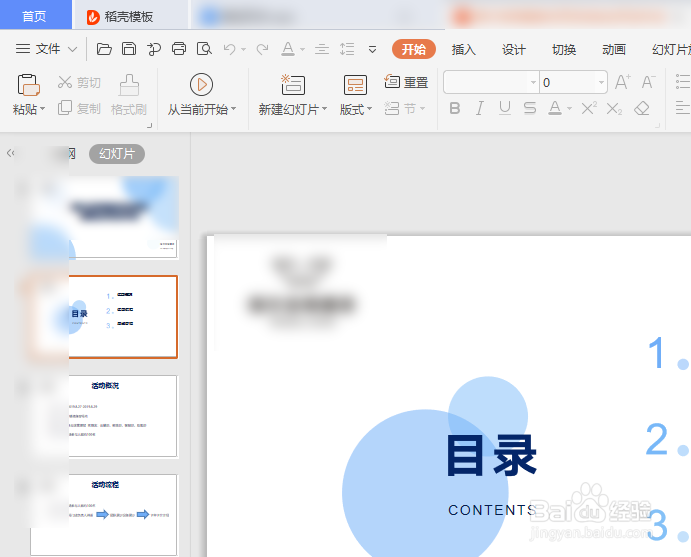Reset the slide with 重置
Screen dimensions: 691x557
(406, 82)
